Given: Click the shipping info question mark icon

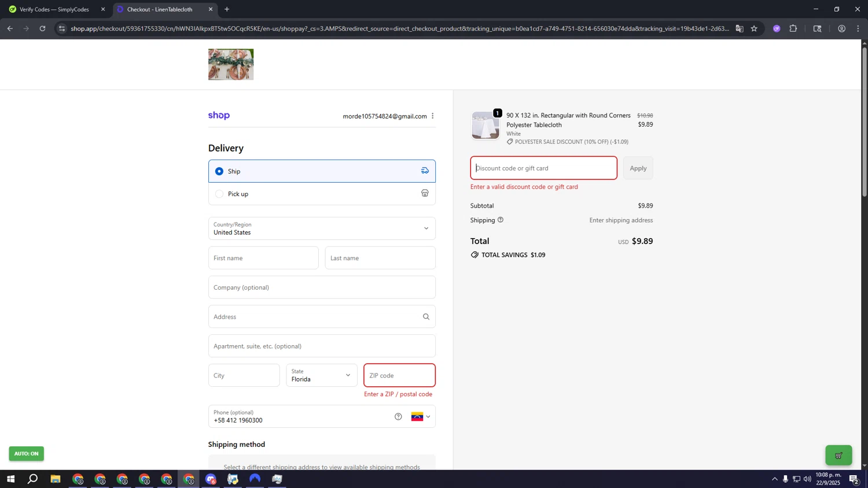Looking at the screenshot, I should click(501, 220).
